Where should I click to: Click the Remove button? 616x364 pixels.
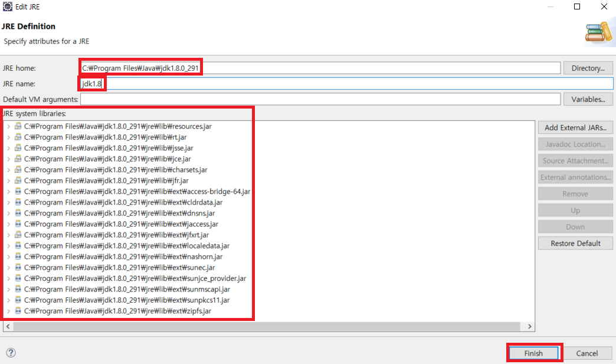pyautogui.click(x=575, y=194)
